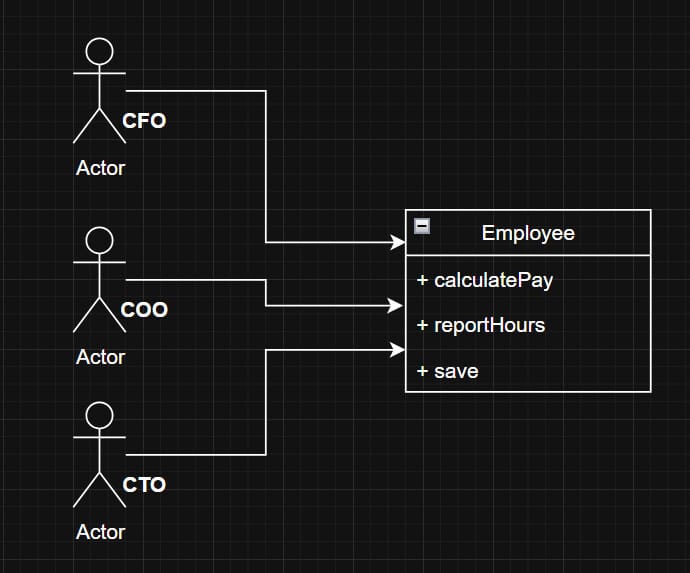Click the Actor caption below the COO figure
This screenshot has height=573, width=690.
[x=100, y=357]
